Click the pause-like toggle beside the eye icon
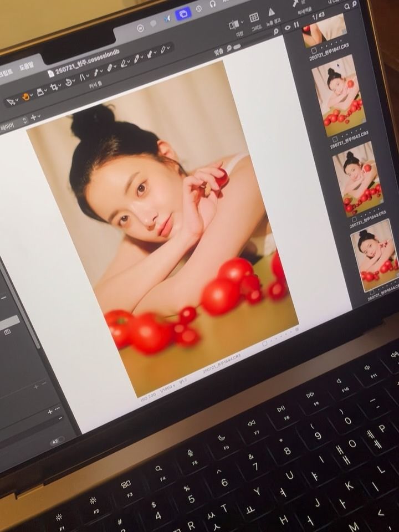 pos(296,25)
